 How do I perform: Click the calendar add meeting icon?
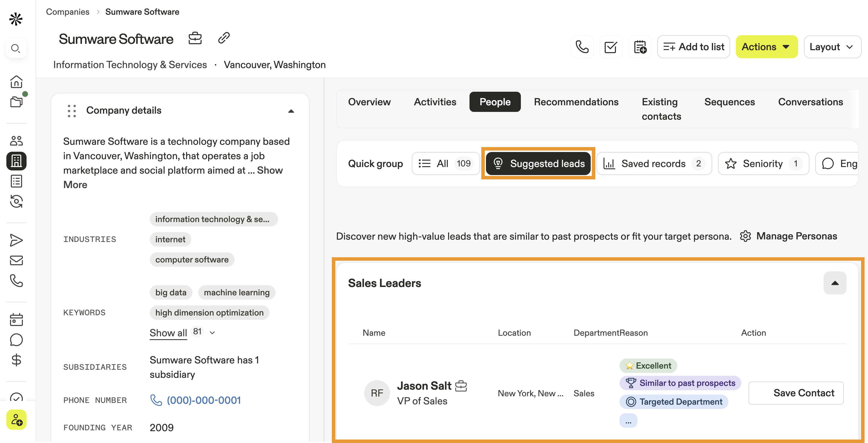pyautogui.click(x=639, y=47)
